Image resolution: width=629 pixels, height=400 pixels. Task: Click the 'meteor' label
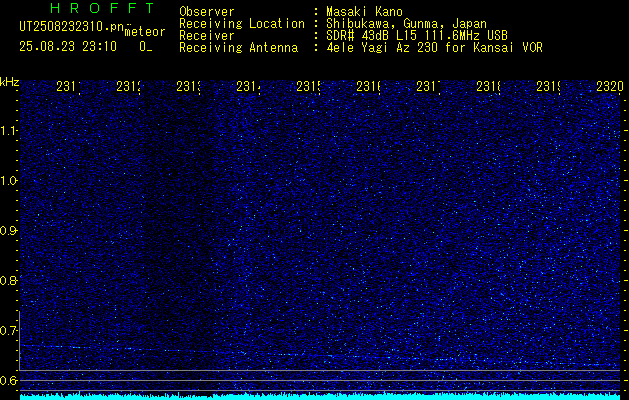tap(145, 32)
